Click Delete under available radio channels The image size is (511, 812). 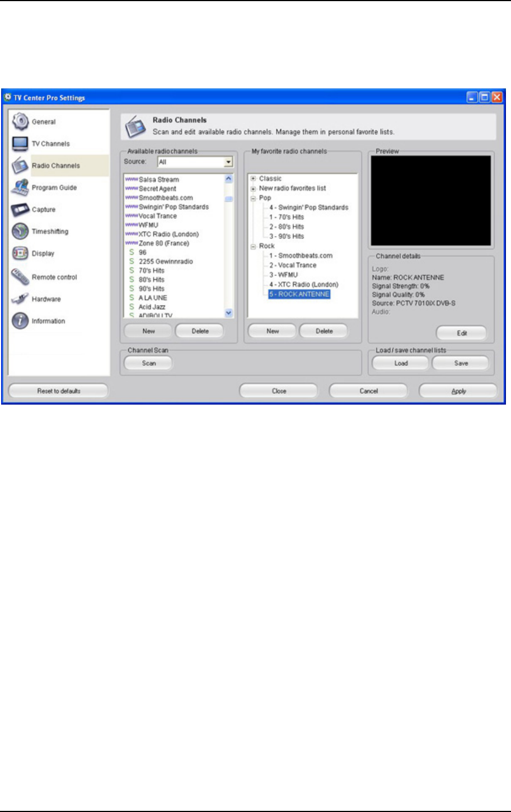[200, 331]
